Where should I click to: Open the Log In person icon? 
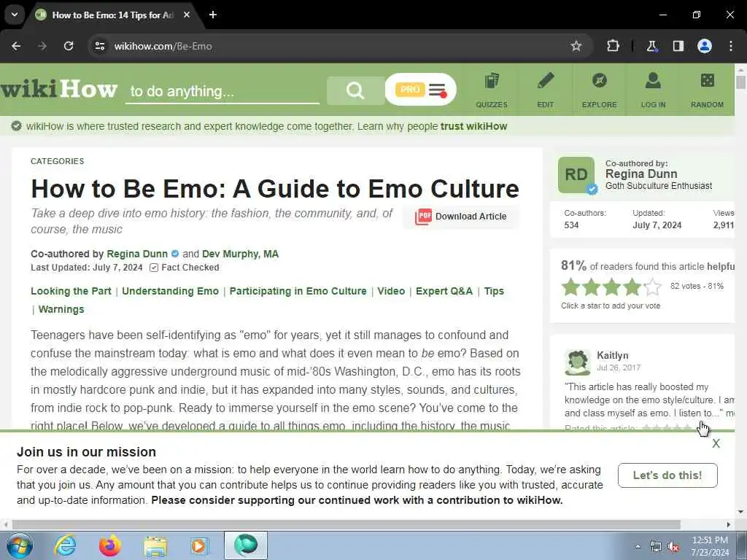[653, 90]
